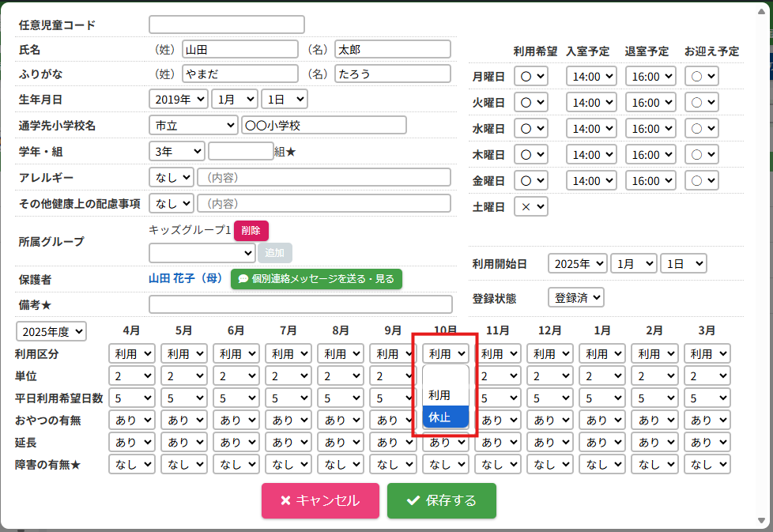Expand the 生年月日 year dropdown
Screen dimensions: 773x532
pyautogui.click(x=178, y=100)
